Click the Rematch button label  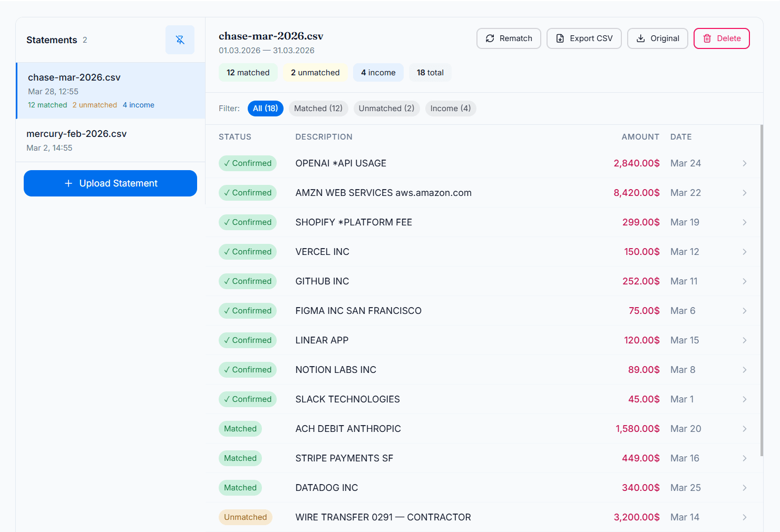point(516,38)
